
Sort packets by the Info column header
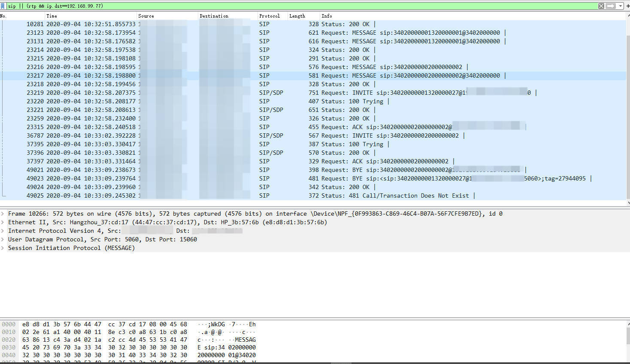[473, 16]
